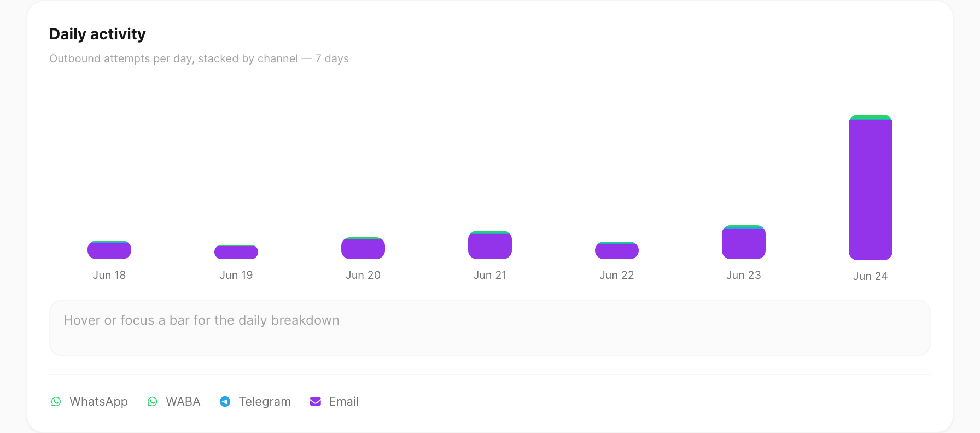The width and height of the screenshot is (980, 433).
Task: Click the Email legend label
Action: point(344,402)
